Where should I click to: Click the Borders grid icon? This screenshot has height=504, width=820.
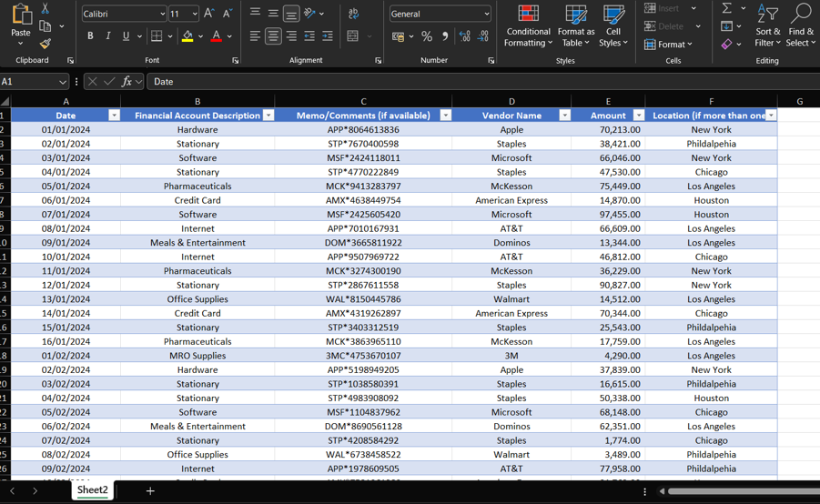point(157,36)
